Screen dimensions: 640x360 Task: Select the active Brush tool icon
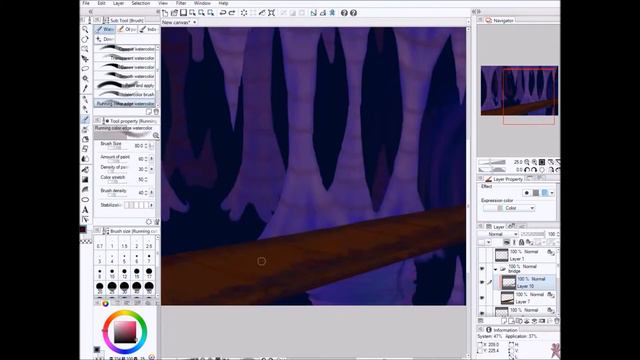pyautogui.click(x=85, y=119)
